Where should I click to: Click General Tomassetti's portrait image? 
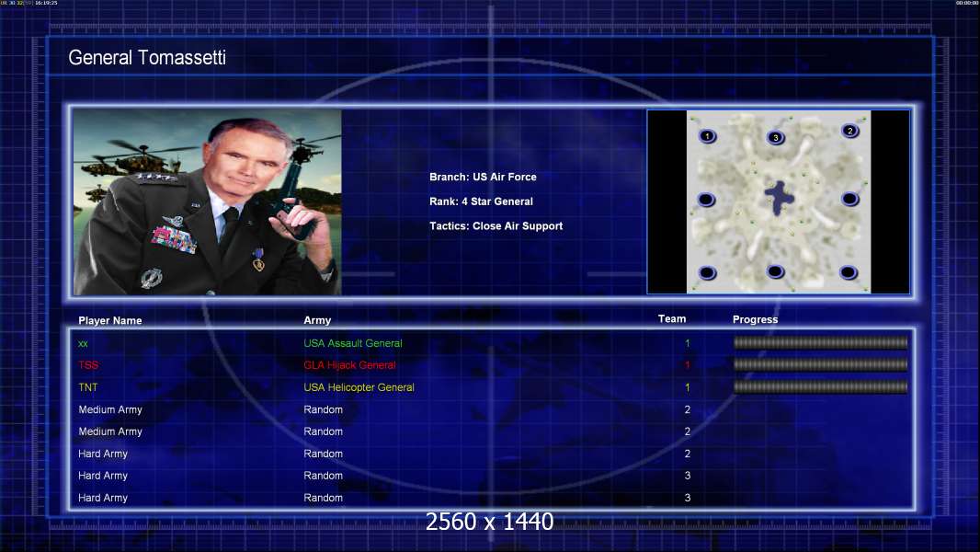click(208, 201)
